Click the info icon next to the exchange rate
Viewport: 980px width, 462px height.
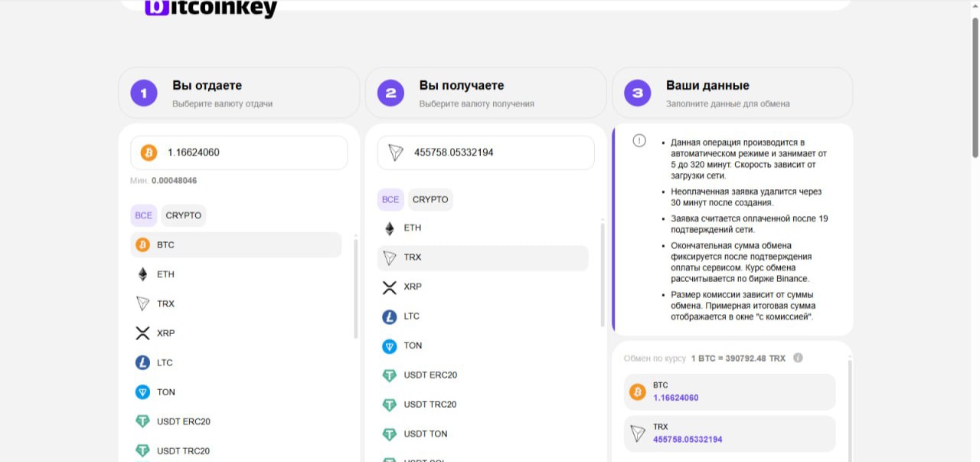798,358
